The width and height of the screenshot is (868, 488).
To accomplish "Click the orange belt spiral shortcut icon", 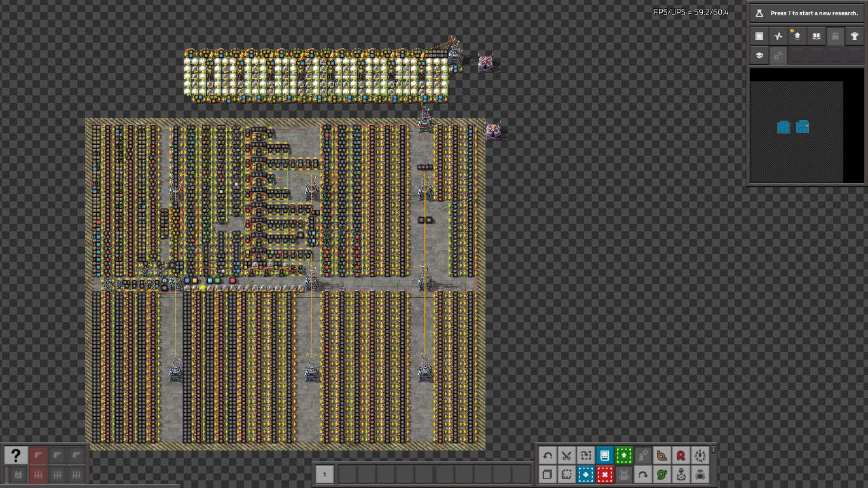I will tap(662, 456).
